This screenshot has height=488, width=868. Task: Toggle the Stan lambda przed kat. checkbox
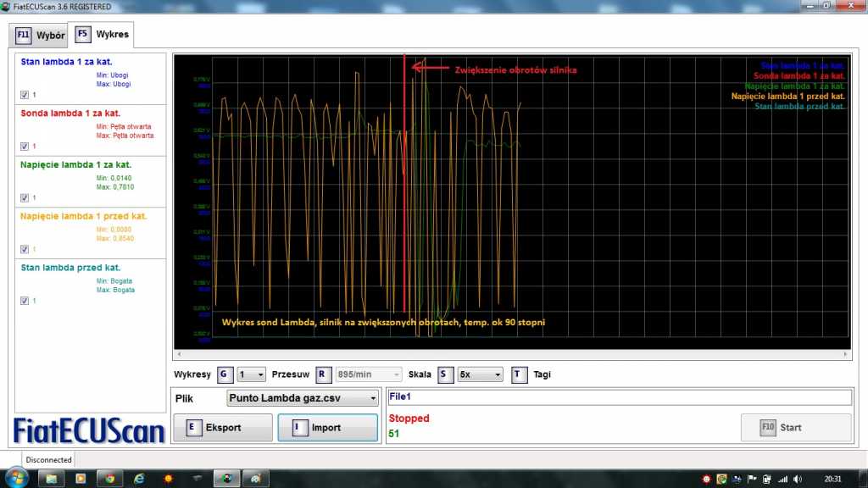click(x=25, y=300)
